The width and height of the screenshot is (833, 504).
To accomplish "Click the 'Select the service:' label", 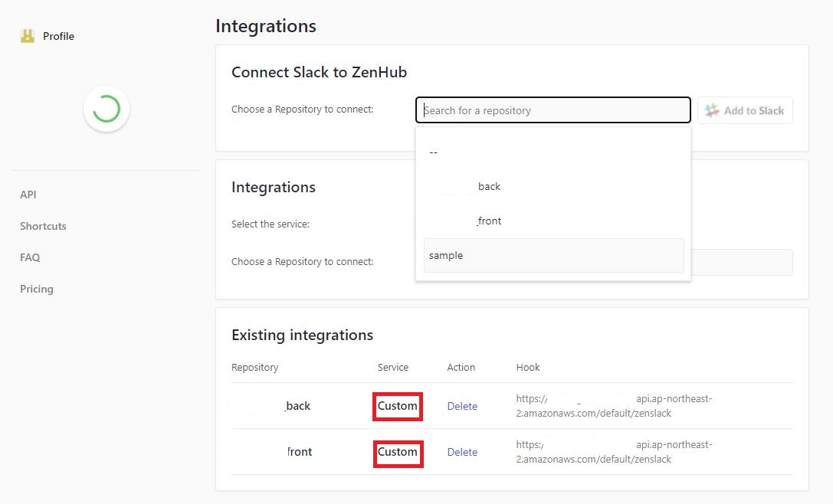I will (271, 224).
